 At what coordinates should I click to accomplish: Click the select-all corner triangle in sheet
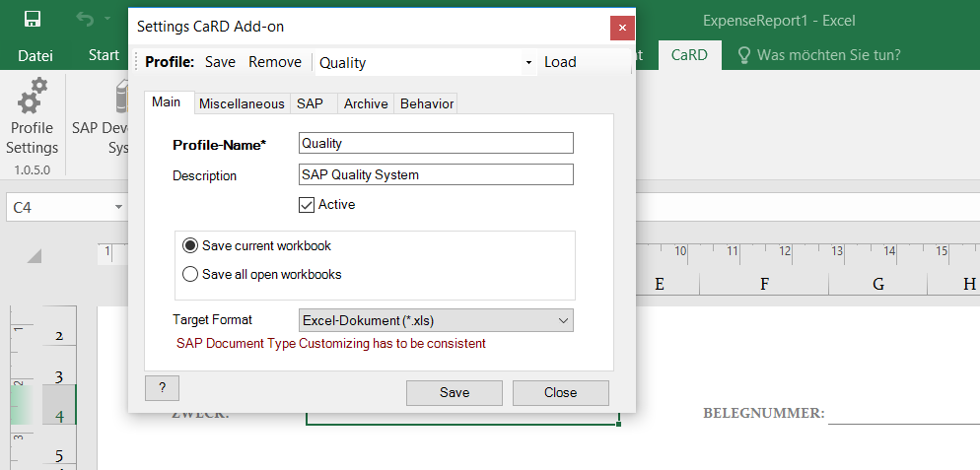tap(34, 255)
